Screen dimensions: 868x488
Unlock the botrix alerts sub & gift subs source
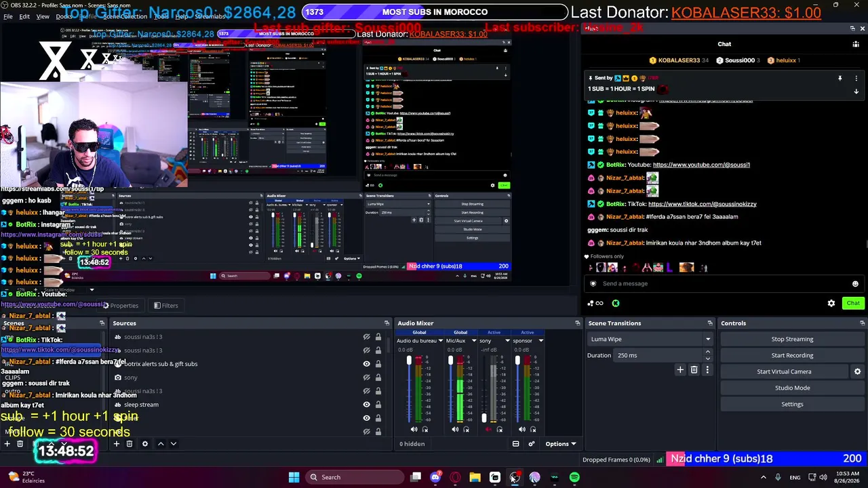(378, 364)
